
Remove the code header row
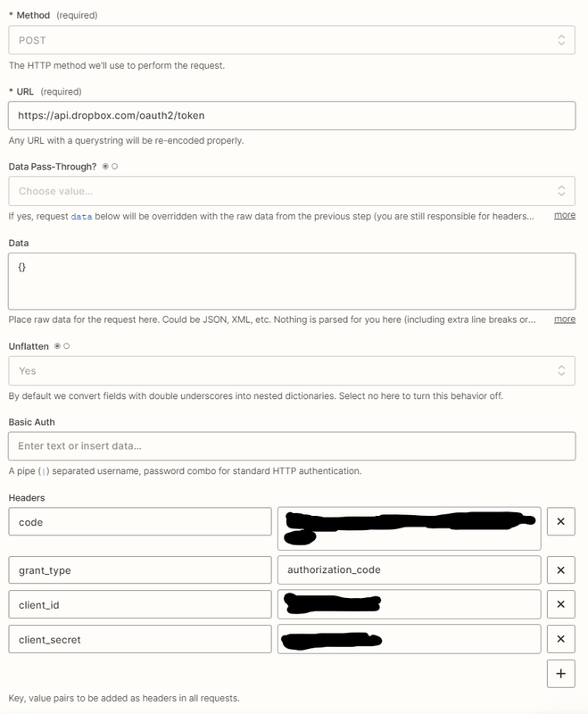pos(560,522)
